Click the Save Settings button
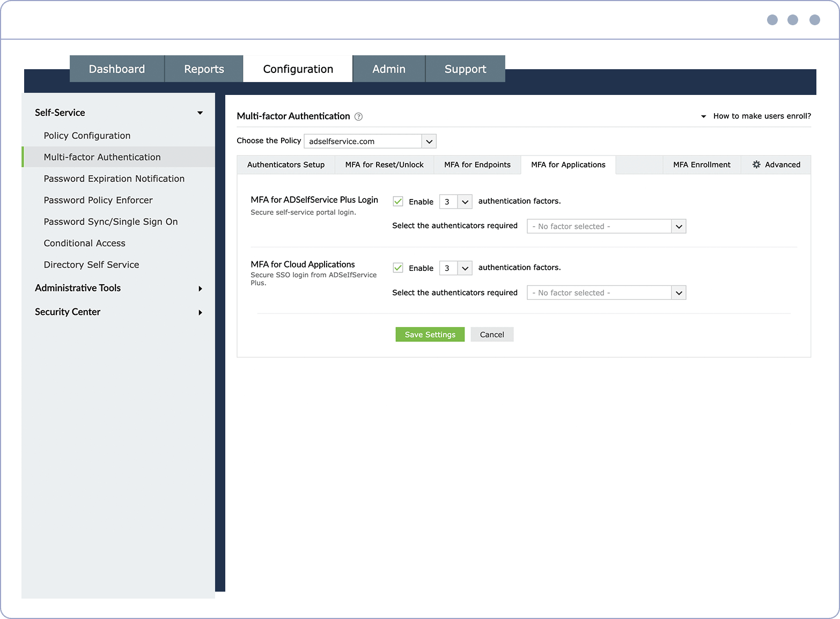The image size is (840, 619). click(430, 335)
